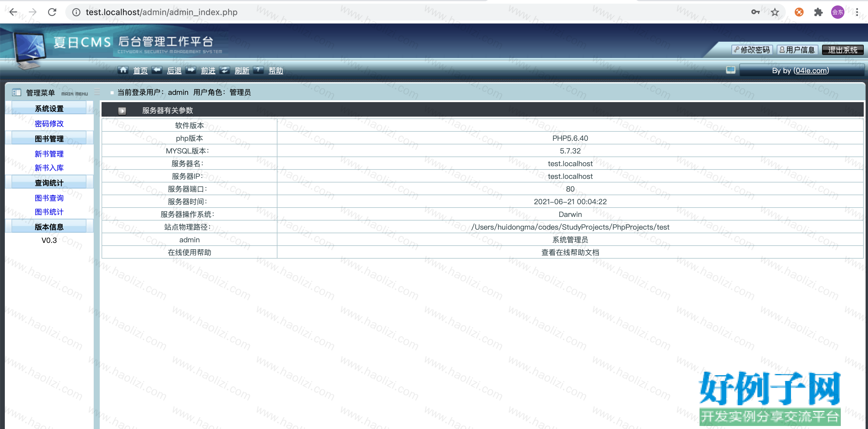Open the purple profile avatar
Image resolution: width=868 pixels, height=429 pixels.
[837, 12]
